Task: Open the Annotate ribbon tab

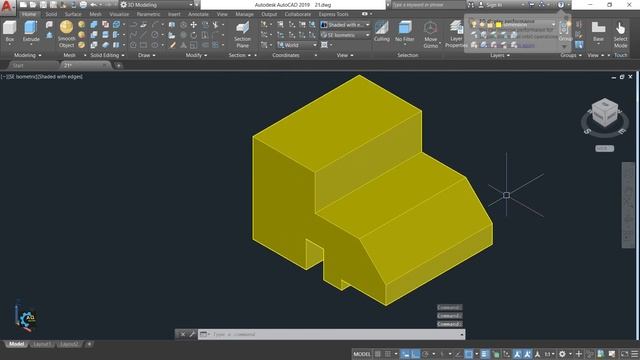Action: tap(198, 14)
